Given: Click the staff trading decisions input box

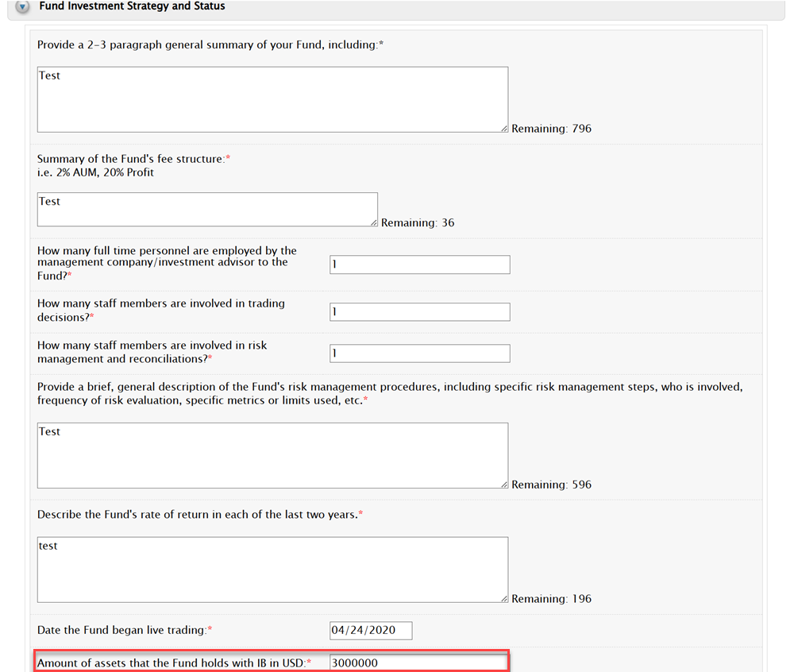Looking at the screenshot, I should coord(419,311).
